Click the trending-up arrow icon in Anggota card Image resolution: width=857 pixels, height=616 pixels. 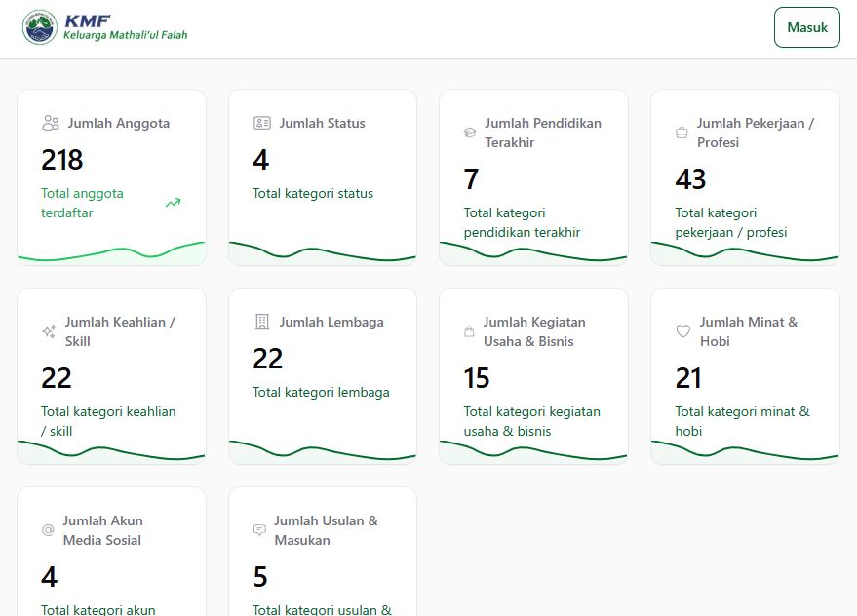(x=174, y=203)
